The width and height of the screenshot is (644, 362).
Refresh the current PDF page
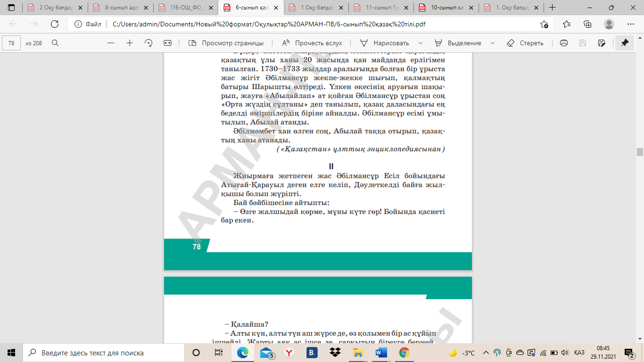coord(55,25)
